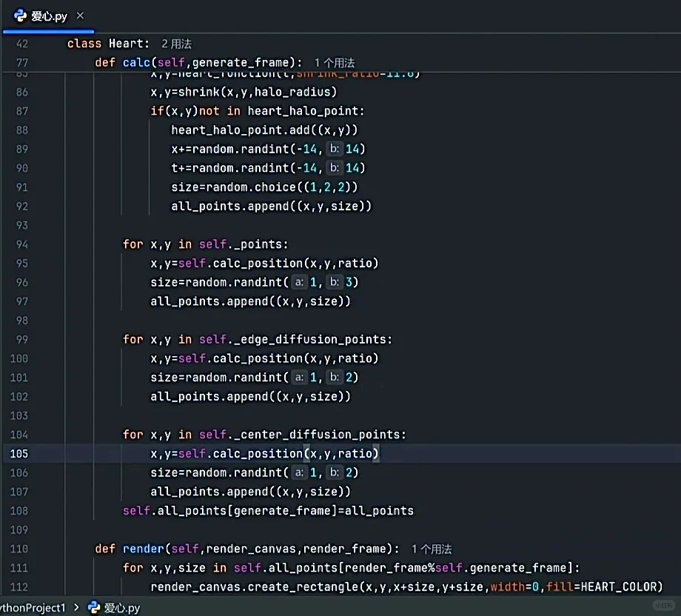
Task: Close the 爱心.py tab
Action: [80, 16]
